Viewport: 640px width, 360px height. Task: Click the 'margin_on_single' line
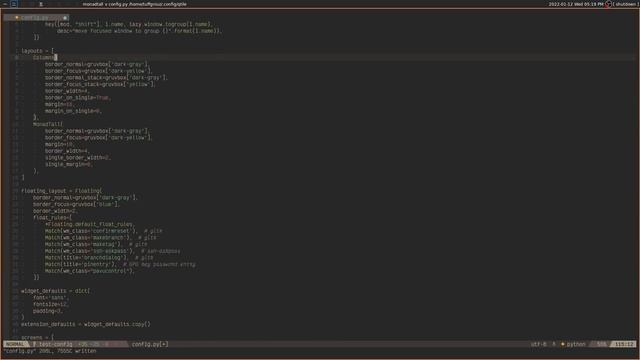click(73, 111)
